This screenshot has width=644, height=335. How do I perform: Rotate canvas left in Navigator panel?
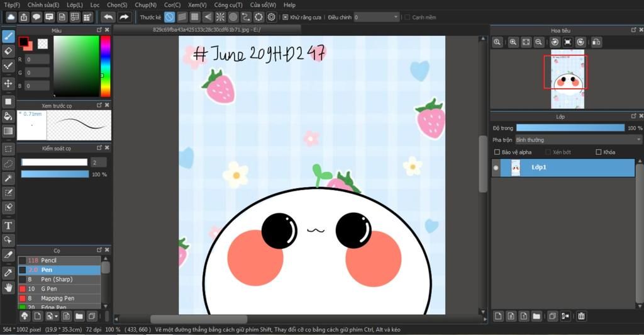(555, 42)
